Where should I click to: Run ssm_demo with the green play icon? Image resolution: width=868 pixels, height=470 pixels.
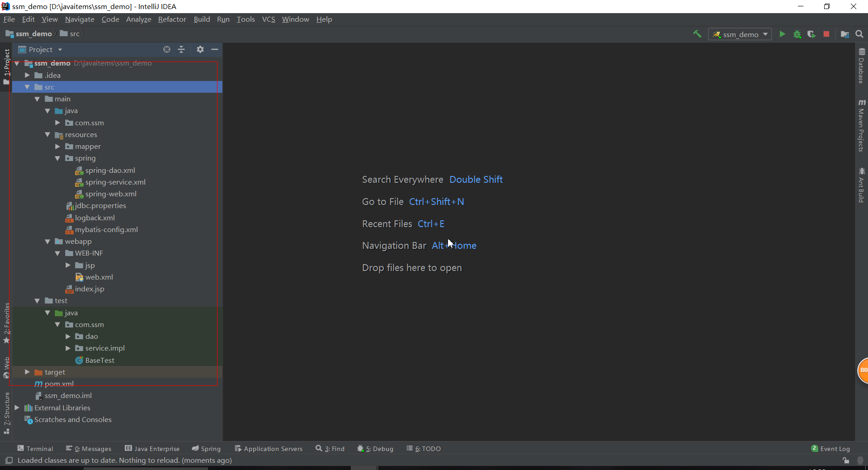pos(782,34)
